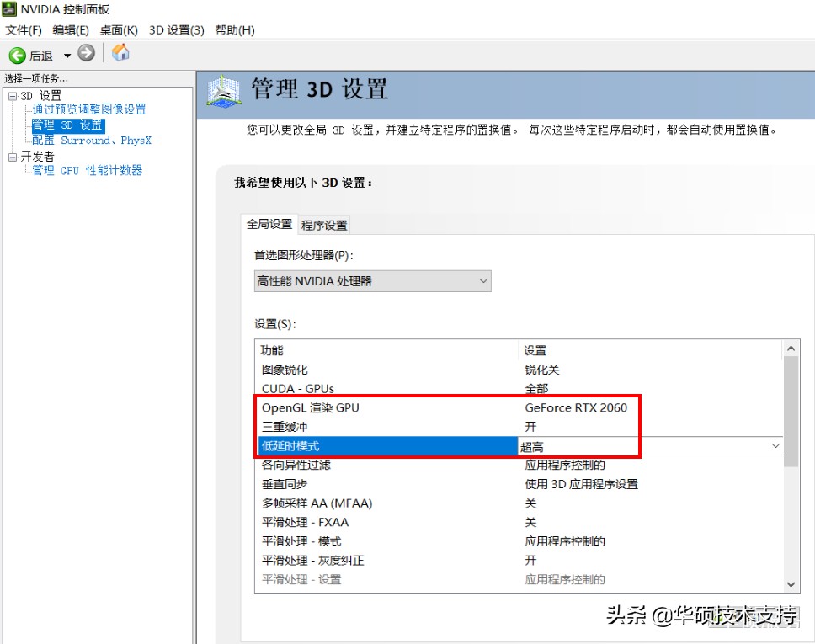Viewport: 815px width, 644px height.
Task: Select 通过预览调整图像设置 in the sidebar
Action: [x=88, y=109]
